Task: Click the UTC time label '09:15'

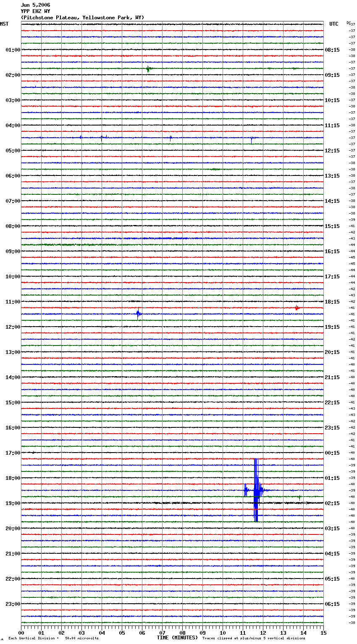Action: (332, 75)
